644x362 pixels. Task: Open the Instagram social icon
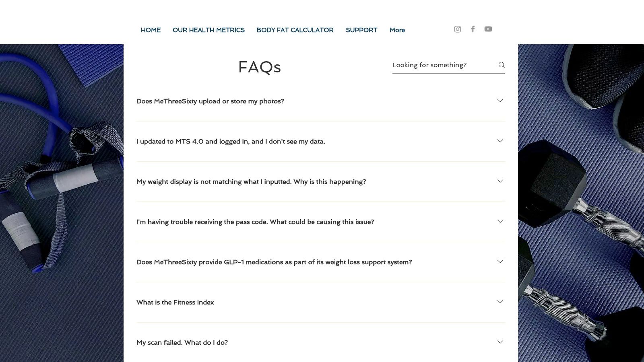click(457, 29)
